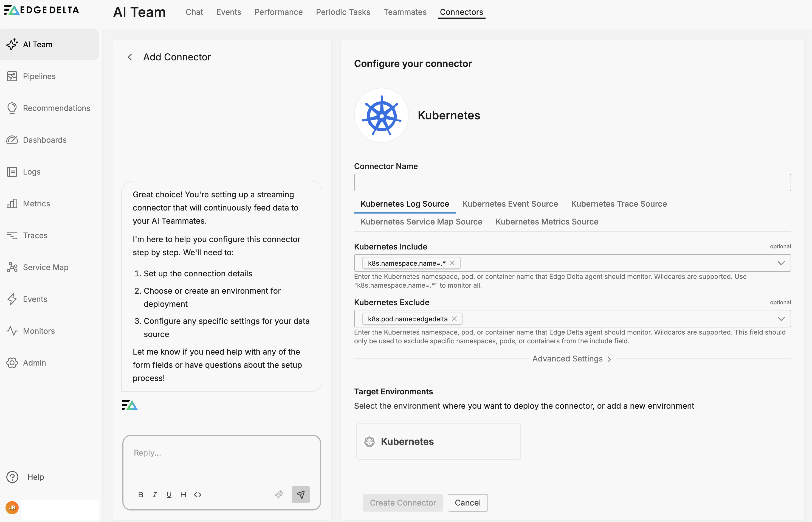Click the Pipelines sidebar icon
Image resolution: width=812 pixels, height=522 pixels.
pos(12,76)
